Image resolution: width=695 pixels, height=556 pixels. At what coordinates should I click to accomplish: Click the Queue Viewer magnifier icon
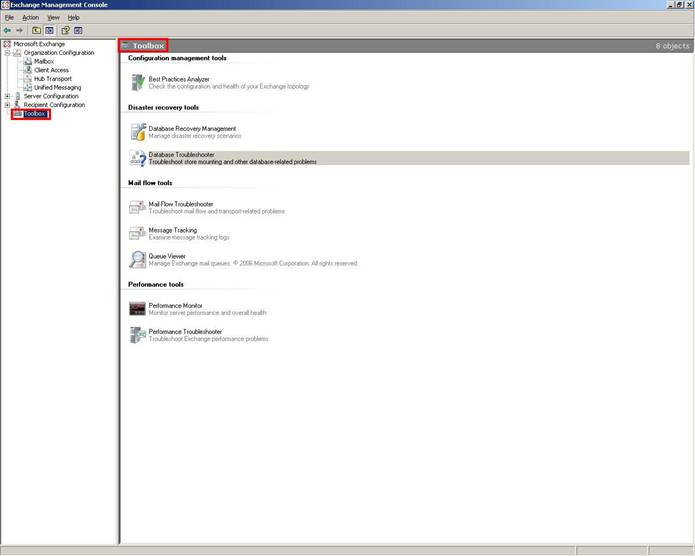(138, 260)
